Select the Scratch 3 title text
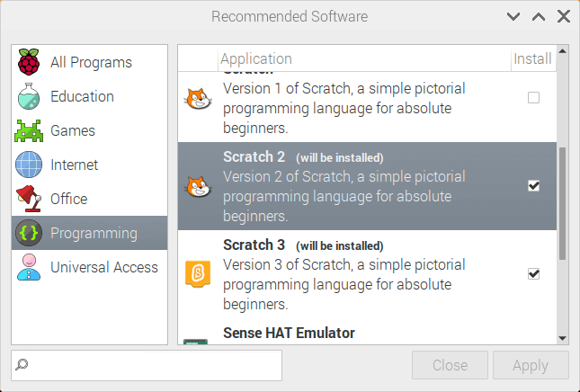 coord(254,245)
